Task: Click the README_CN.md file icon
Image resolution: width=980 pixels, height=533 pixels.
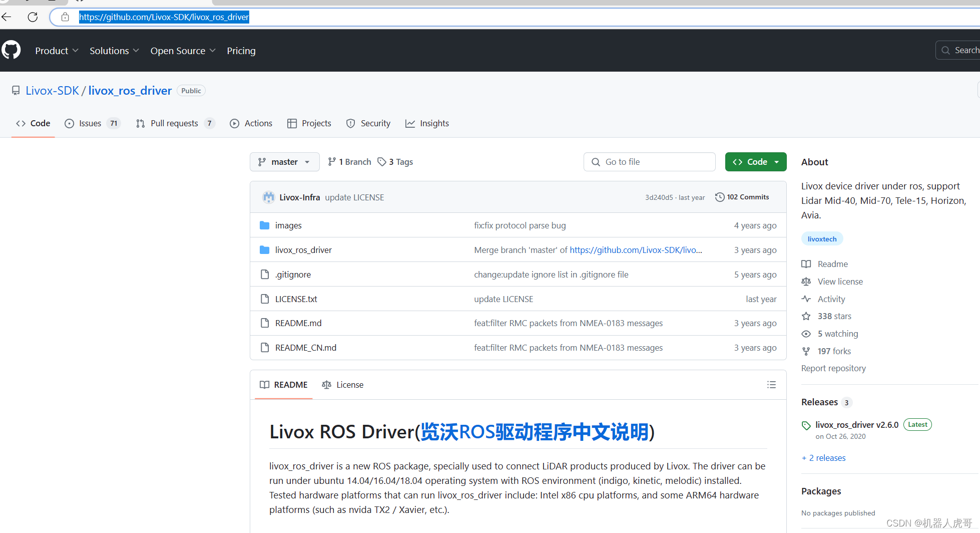Action: pos(265,348)
